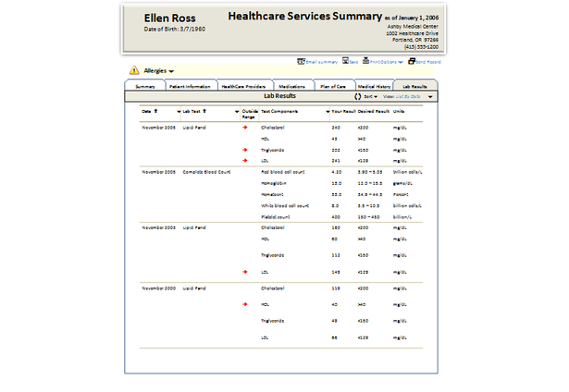The image size is (569, 392).
Task: Click the grams/dL units cell
Action: 402,183
